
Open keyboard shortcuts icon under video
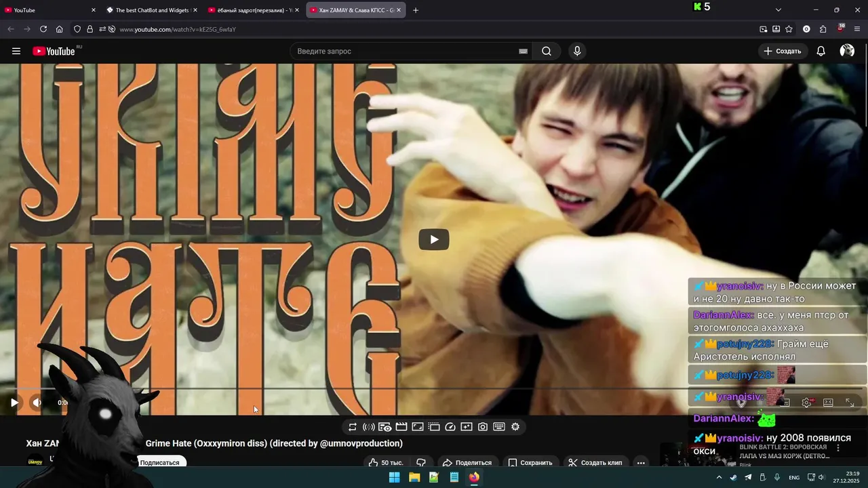[499, 427]
